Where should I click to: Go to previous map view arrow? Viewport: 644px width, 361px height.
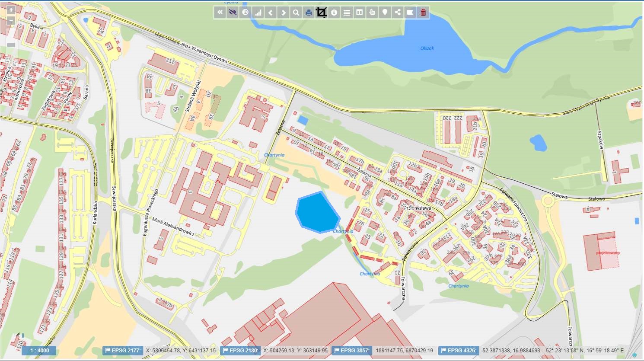(271, 13)
